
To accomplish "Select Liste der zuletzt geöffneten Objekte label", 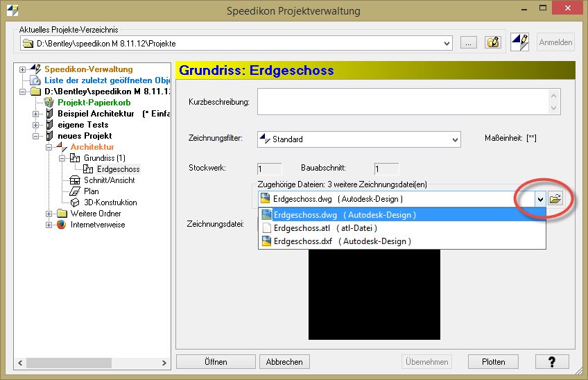I will (107, 80).
